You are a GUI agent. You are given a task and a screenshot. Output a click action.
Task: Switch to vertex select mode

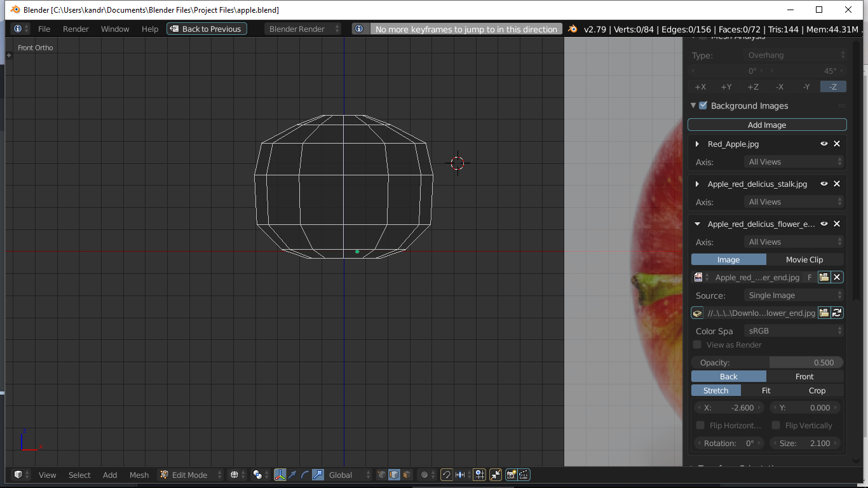(381, 475)
